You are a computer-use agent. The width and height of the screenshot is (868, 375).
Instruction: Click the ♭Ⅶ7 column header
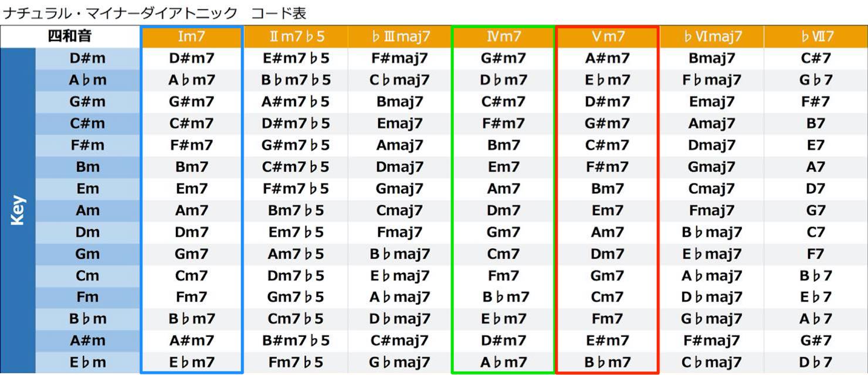pos(816,37)
